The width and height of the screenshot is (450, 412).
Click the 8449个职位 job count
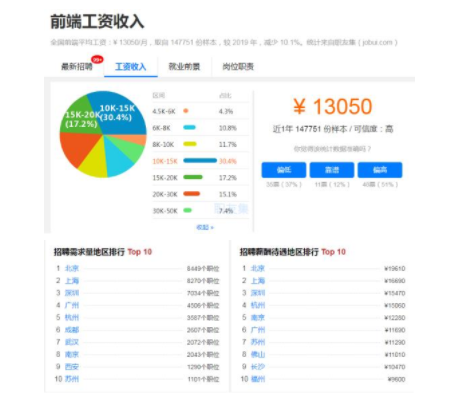(203, 269)
